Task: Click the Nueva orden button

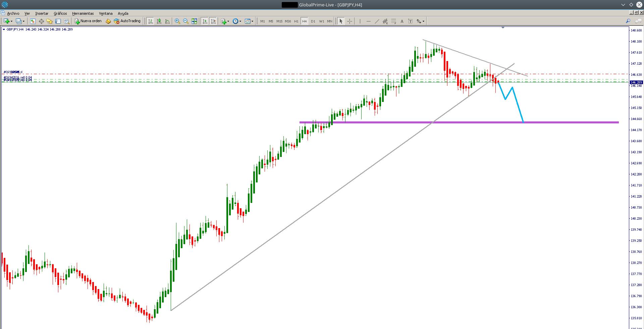Action: (x=88, y=21)
